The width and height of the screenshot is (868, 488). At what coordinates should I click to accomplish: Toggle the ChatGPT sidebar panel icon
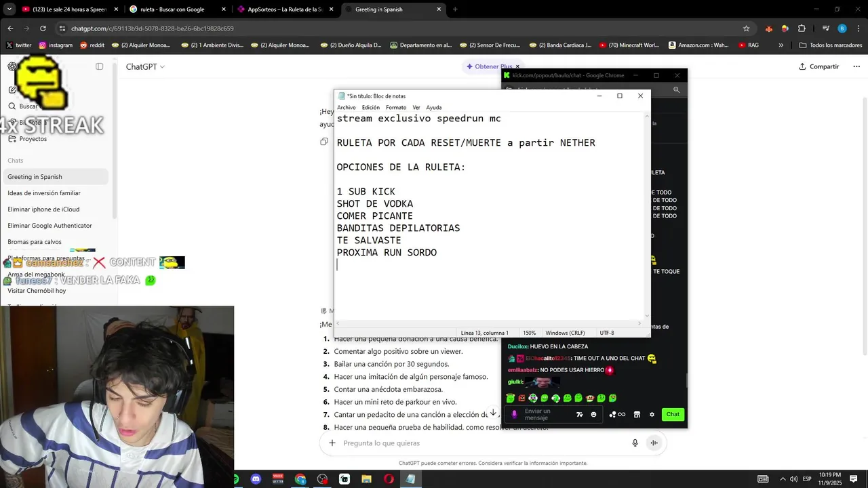(100, 66)
